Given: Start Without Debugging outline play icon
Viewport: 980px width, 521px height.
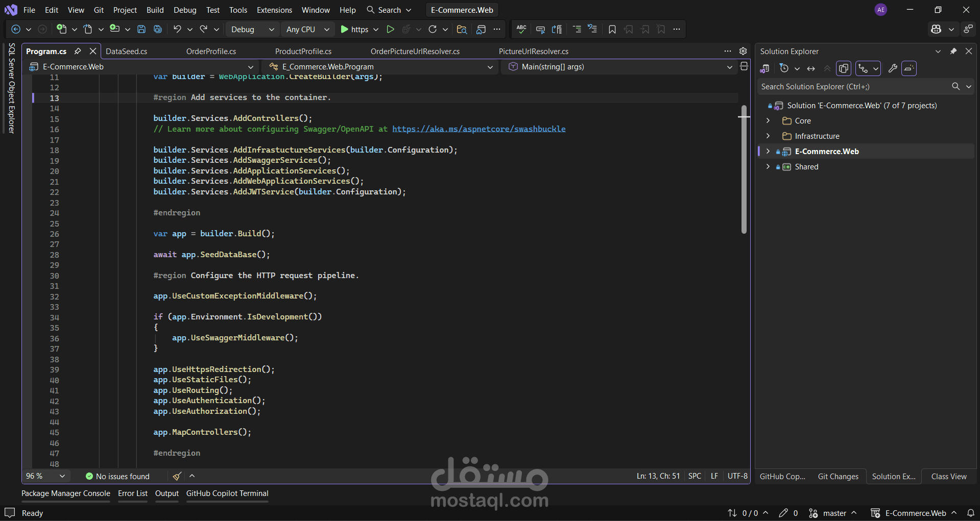Looking at the screenshot, I should (390, 30).
